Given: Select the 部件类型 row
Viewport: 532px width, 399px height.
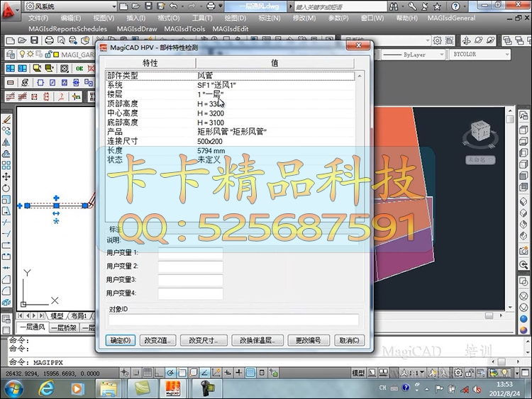Looking at the screenshot, I should pos(230,76).
